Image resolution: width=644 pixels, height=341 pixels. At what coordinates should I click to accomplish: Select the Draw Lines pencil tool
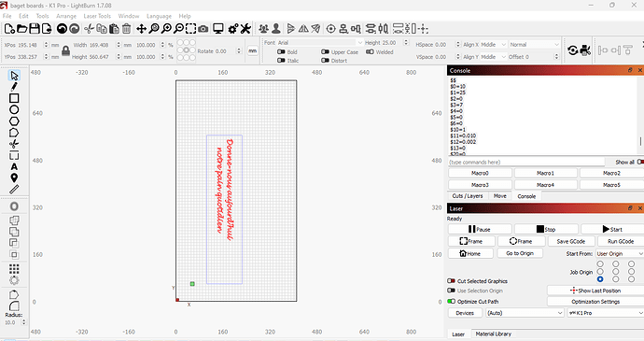coord(14,87)
